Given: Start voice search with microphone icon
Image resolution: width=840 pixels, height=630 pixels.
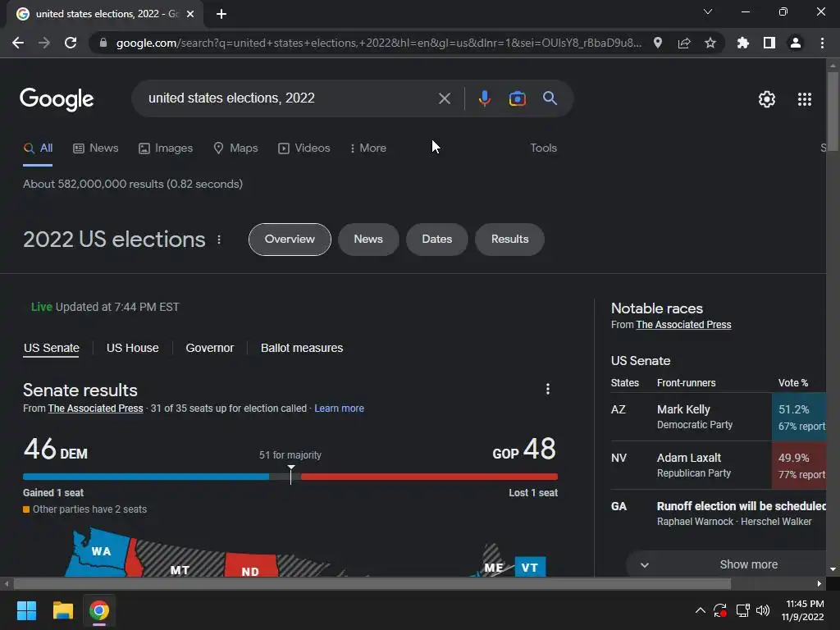Looking at the screenshot, I should click(484, 98).
